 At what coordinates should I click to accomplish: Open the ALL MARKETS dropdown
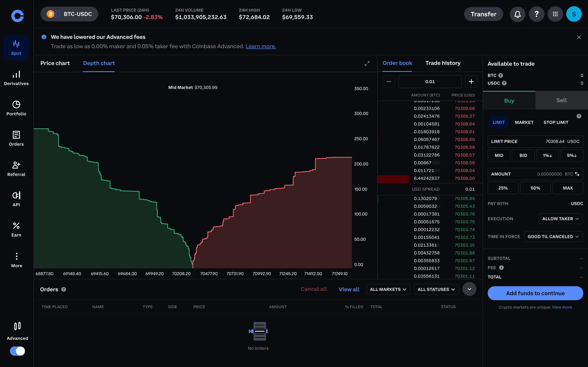coord(388,289)
